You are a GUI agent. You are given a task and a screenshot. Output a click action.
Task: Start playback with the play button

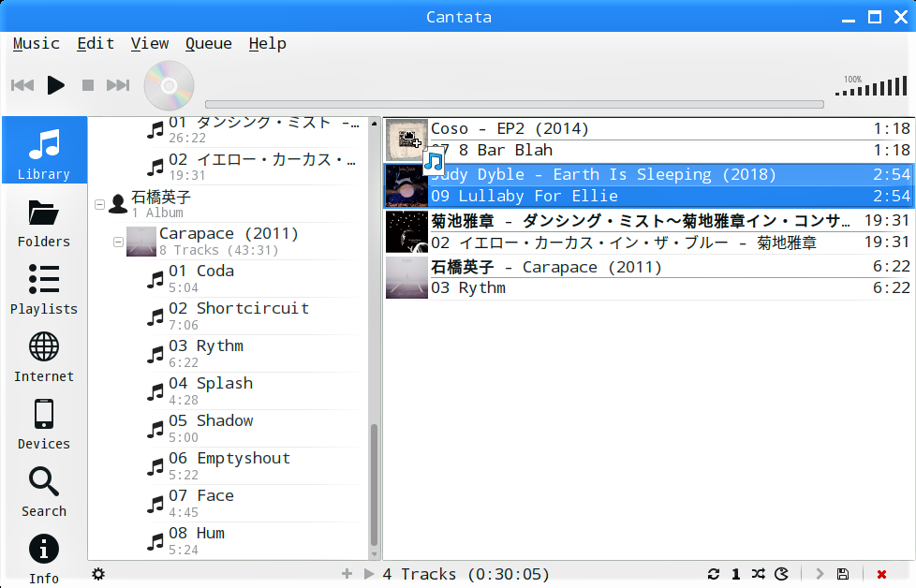click(x=55, y=85)
